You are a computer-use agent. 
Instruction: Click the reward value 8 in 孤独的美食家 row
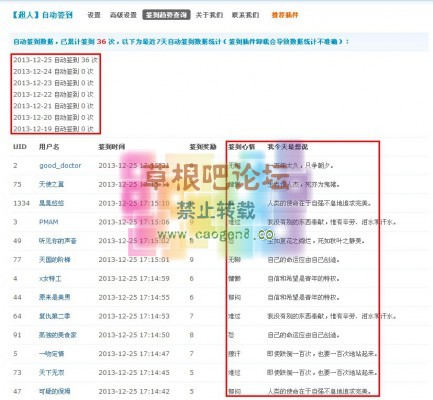pyautogui.click(x=191, y=335)
